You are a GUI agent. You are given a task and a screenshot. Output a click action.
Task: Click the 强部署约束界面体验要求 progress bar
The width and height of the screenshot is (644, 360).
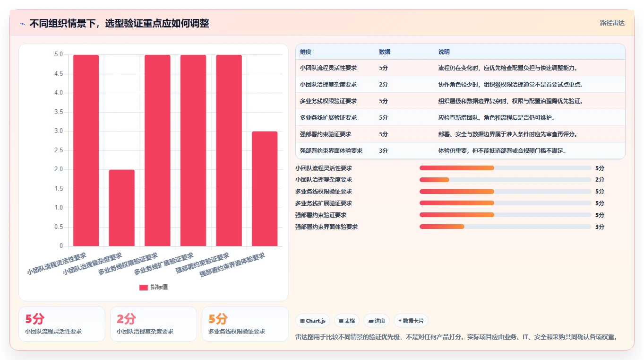point(506,227)
